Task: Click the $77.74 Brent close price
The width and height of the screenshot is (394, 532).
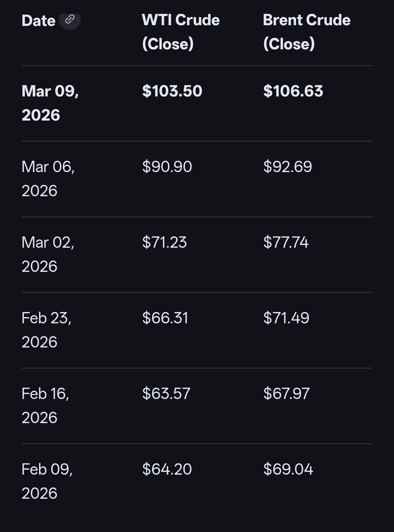Action: [x=286, y=242]
